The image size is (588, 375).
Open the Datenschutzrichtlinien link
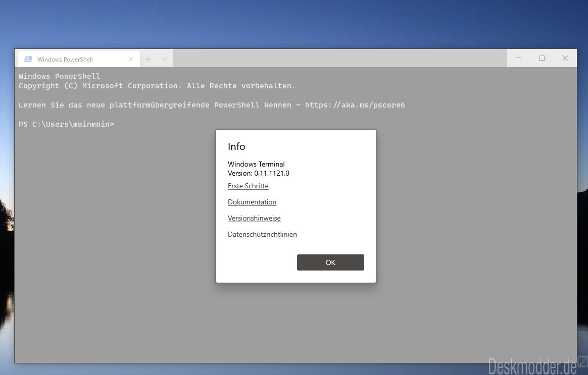pyautogui.click(x=262, y=234)
